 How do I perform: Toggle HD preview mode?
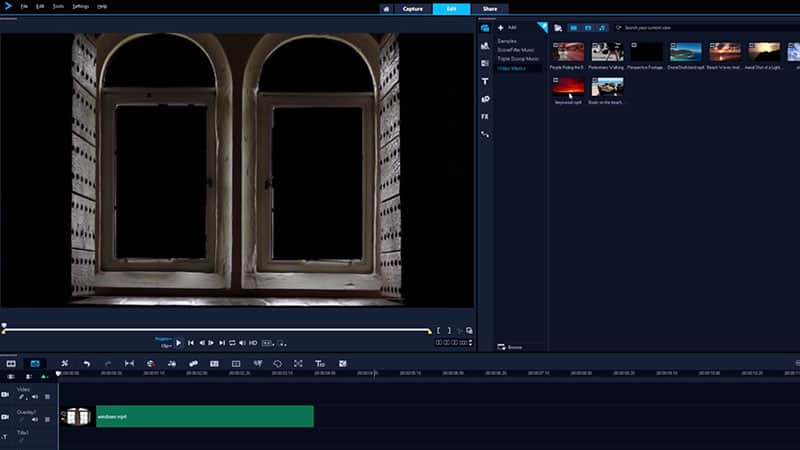(253, 343)
